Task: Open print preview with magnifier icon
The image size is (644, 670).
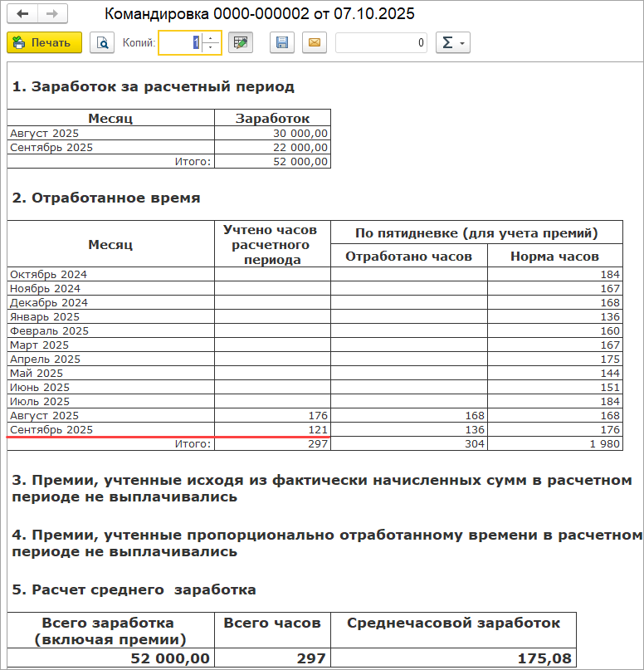Action: click(x=101, y=42)
